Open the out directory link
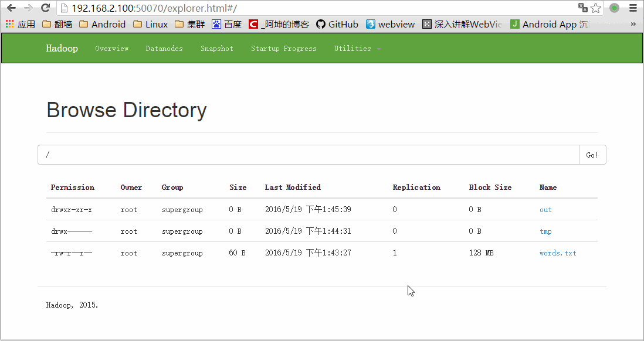Viewport: 644px width, 341px height. (x=545, y=210)
